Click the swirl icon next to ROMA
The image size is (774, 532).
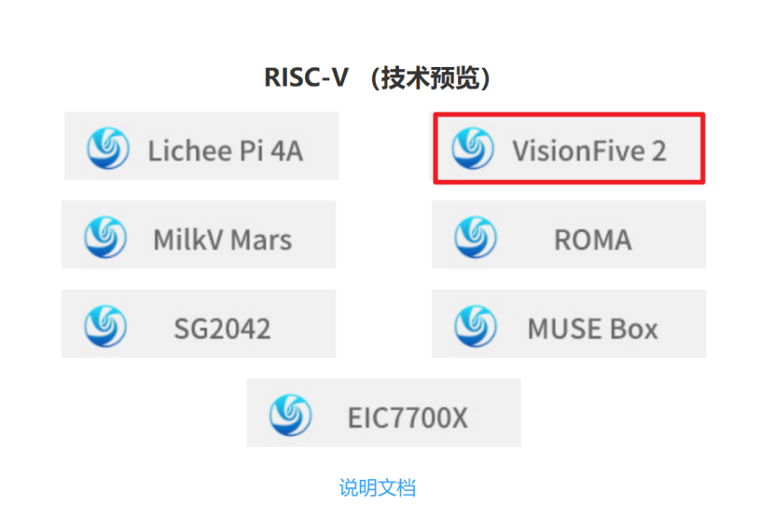tap(475, 237)
